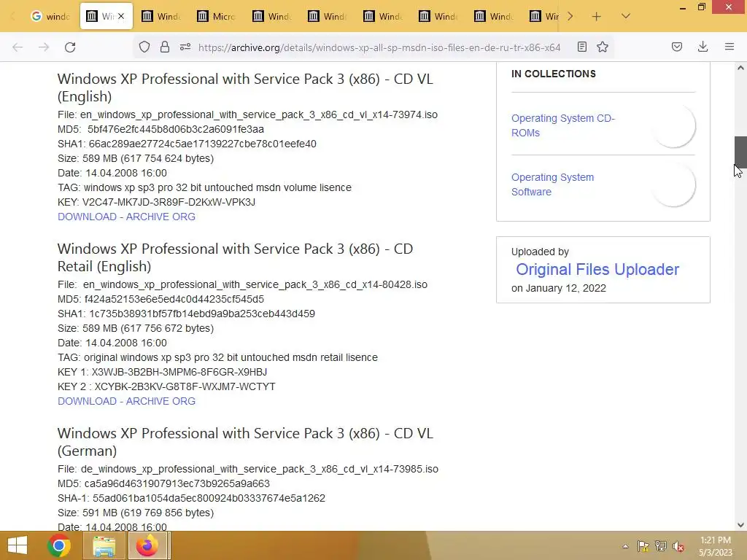
Task: Click scrollbar up arrow at top
Action: pyautogui.click(x=740, y=68)
